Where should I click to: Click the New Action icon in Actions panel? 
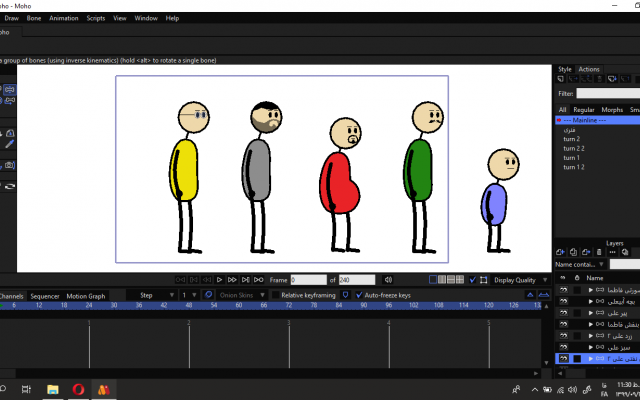[560, 79]
